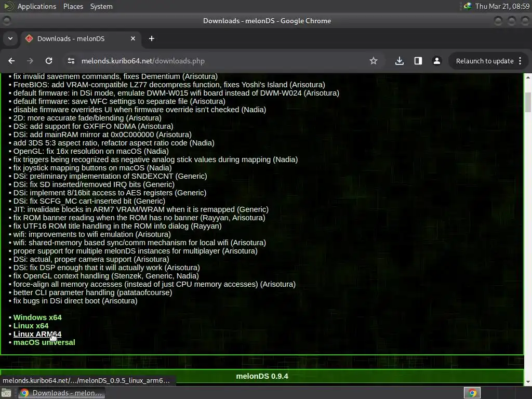
Task: Click 'fix invalid savemem commands' line
Action: pos(115,76)
